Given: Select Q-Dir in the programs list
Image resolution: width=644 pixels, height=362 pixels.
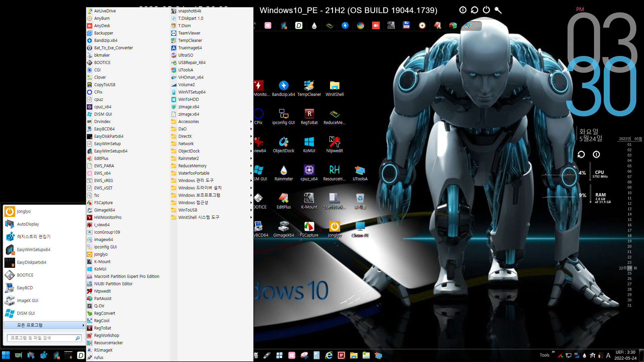Looking at the screenshot, I should click(128, 306).
